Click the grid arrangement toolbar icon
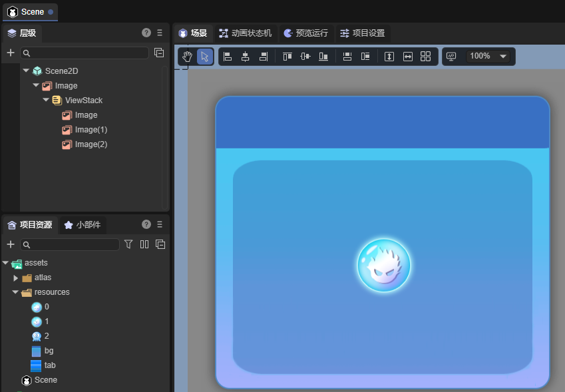 coord(426,57)
